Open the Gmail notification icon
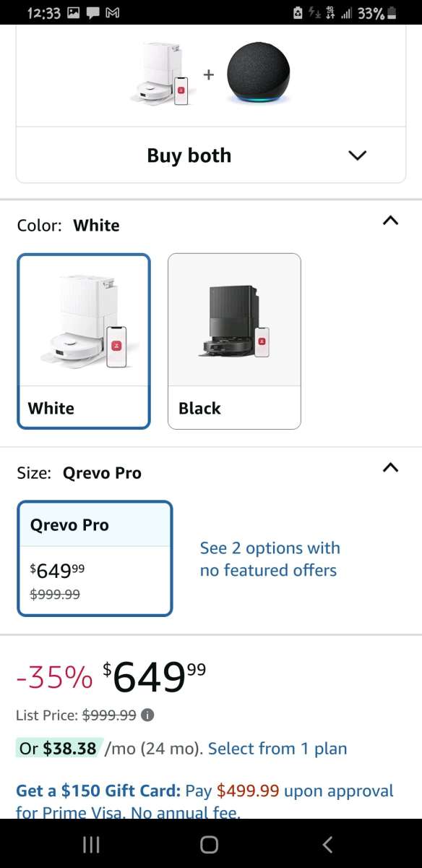 [x=113, y=12]
